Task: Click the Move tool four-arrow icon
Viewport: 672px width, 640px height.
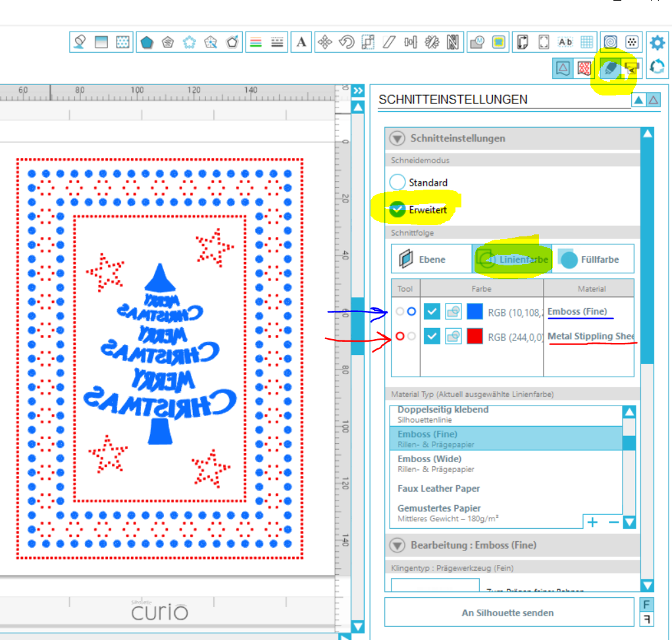Action: click(324, 42)
